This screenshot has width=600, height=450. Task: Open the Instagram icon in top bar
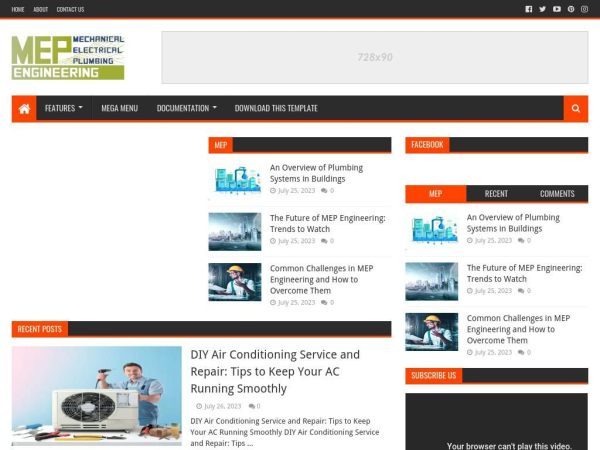tap(585, 9)
